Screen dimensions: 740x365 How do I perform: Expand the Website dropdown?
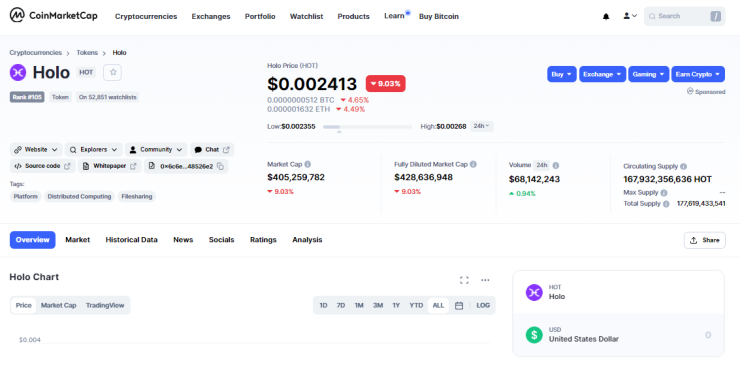(36, 150)
